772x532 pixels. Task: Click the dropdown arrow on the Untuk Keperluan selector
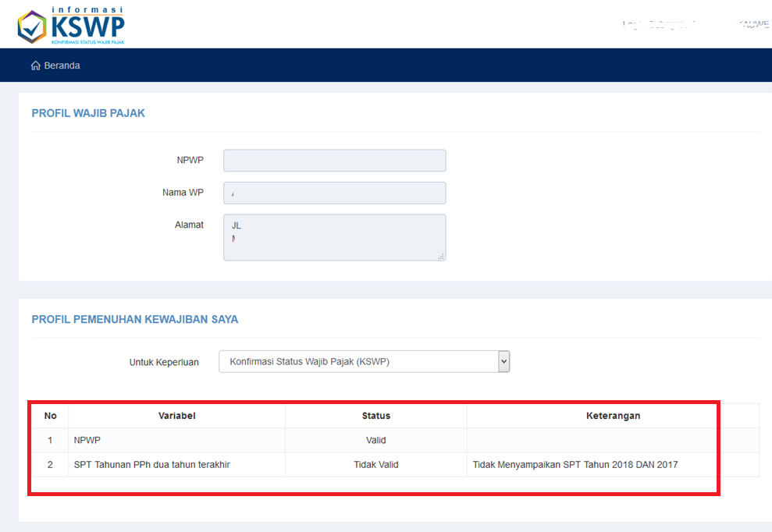(503, 361)
